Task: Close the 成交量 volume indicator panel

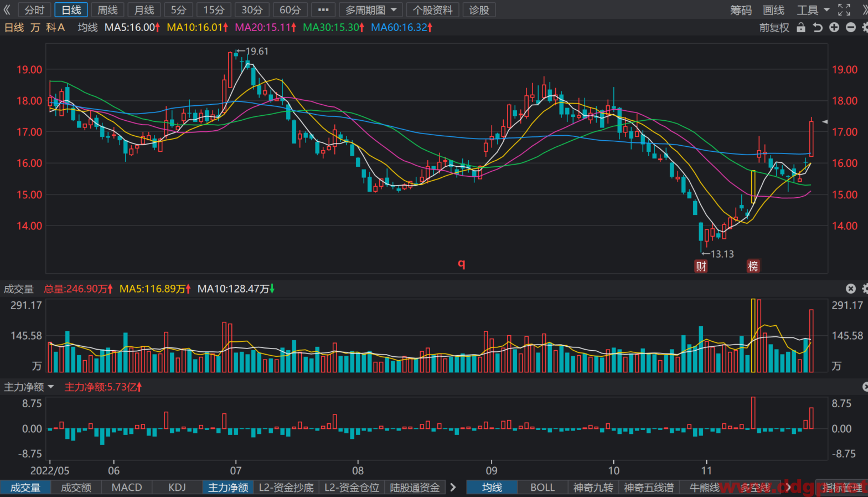Action: (851, 289)
